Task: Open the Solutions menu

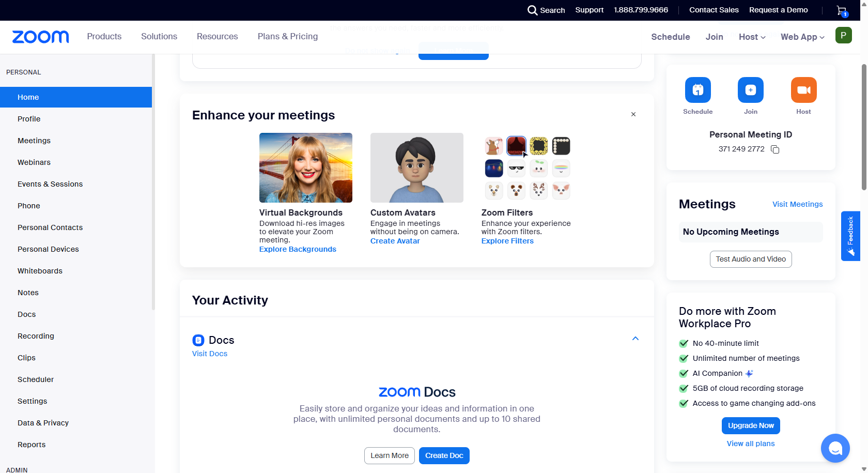Action: (159, 36)
